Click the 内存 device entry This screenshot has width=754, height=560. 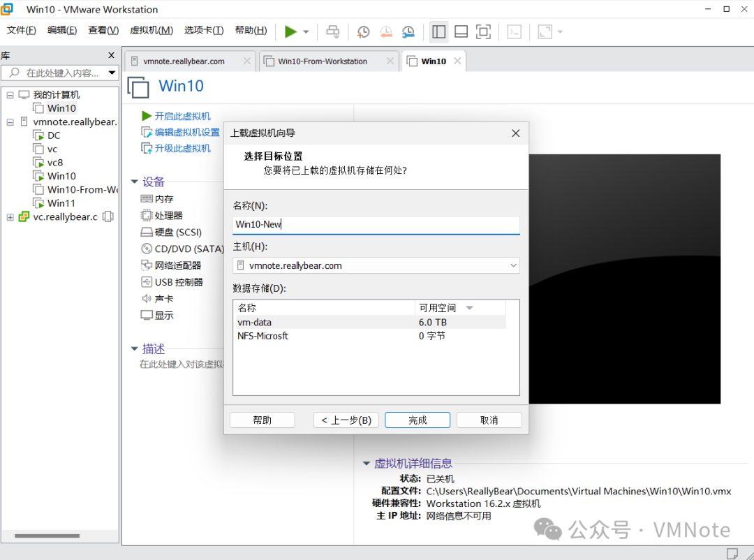[x=164, y=199]
